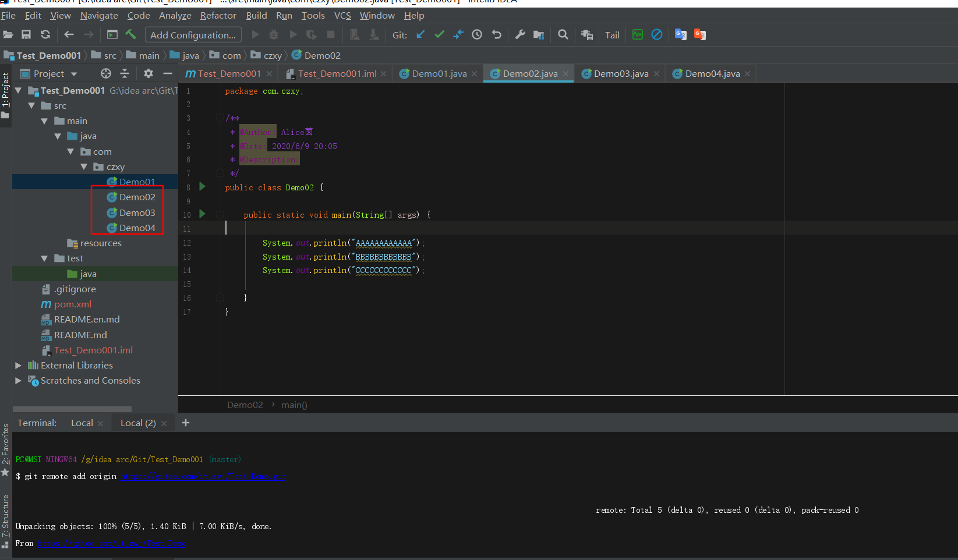Click the run anything icon beside the hammer

(x=112, y=35)
